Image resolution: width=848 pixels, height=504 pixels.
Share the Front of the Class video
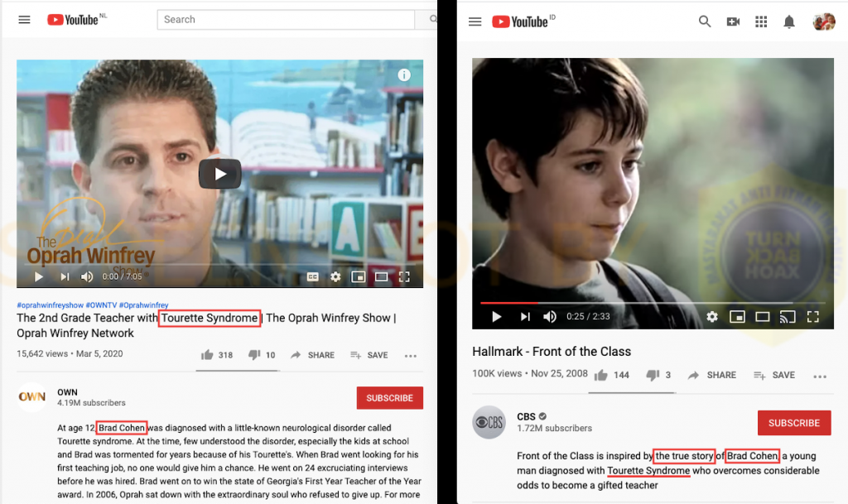pos(711,375)
